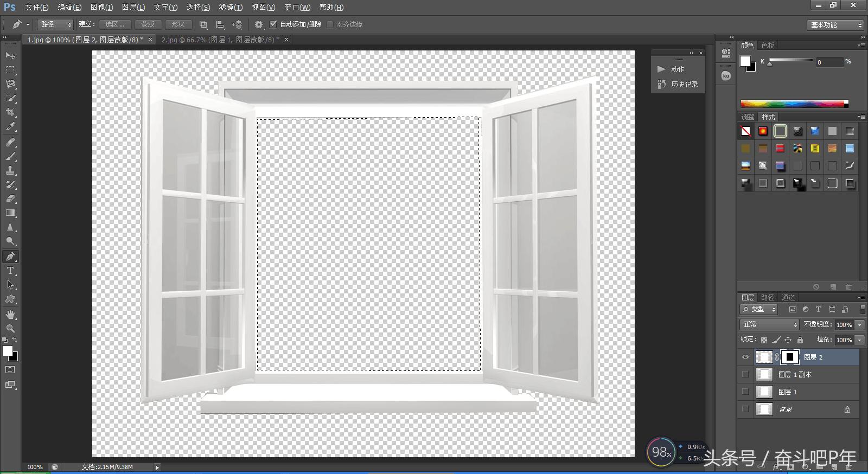Uncheck the 自动添加/删除 checkbox
The height and width of the screenshot is (474, 868).
(x=273, y=24)
